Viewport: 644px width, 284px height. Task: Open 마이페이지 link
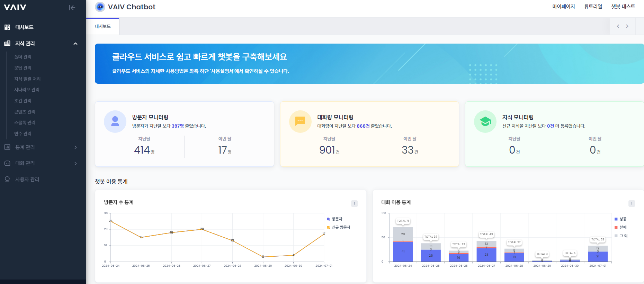(x=563, y=7)
